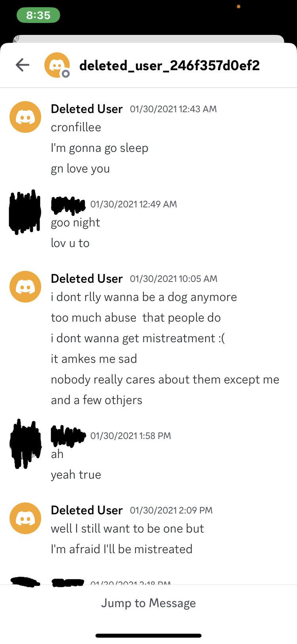
Task: Tap the redacted username at 12:49 AM
Action: (x=68, y=204)
